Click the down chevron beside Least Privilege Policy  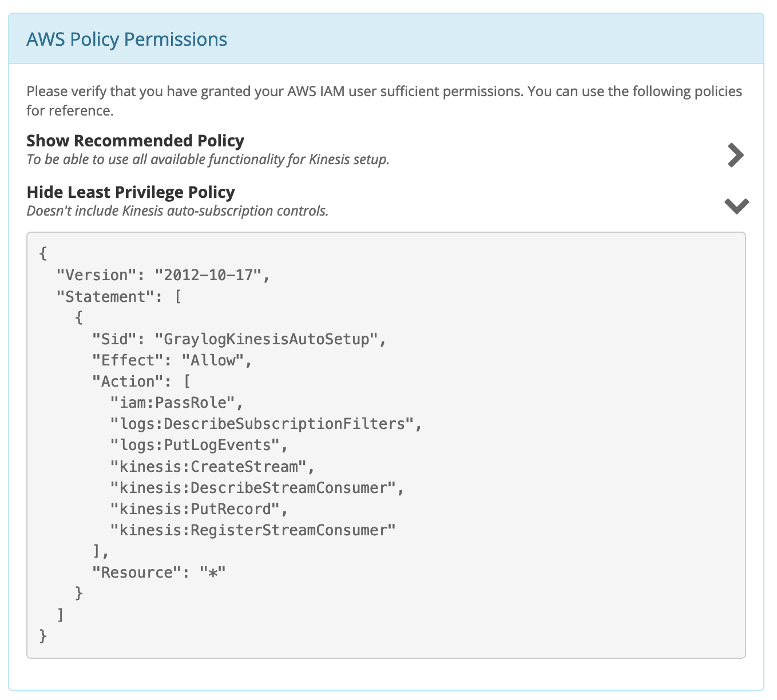click(736, 206)
